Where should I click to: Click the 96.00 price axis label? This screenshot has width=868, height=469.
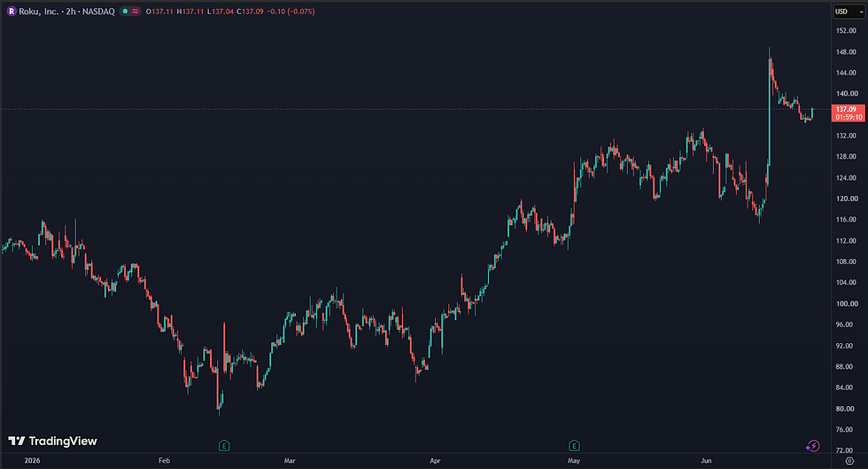click(x=844, y=324)
